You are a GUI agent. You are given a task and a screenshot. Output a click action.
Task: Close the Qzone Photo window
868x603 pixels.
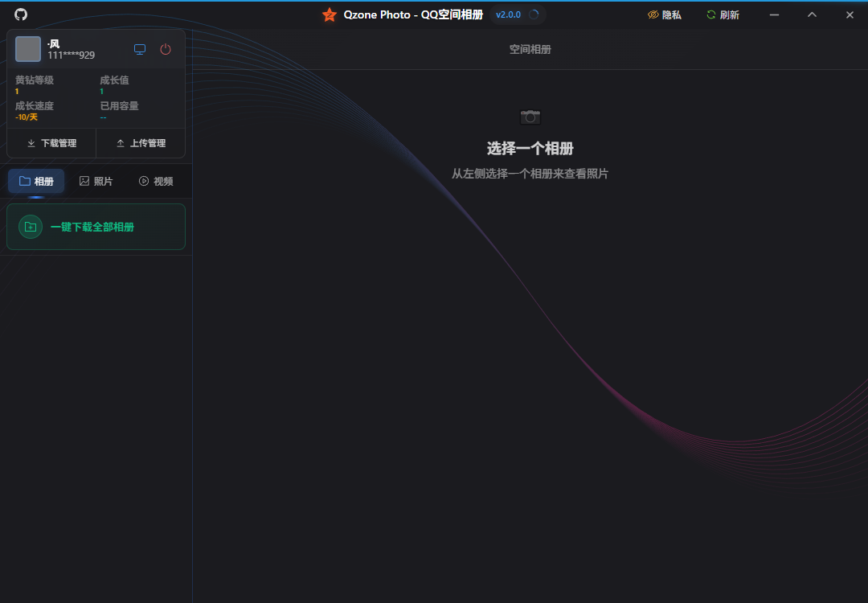click(x=850, y=15)
